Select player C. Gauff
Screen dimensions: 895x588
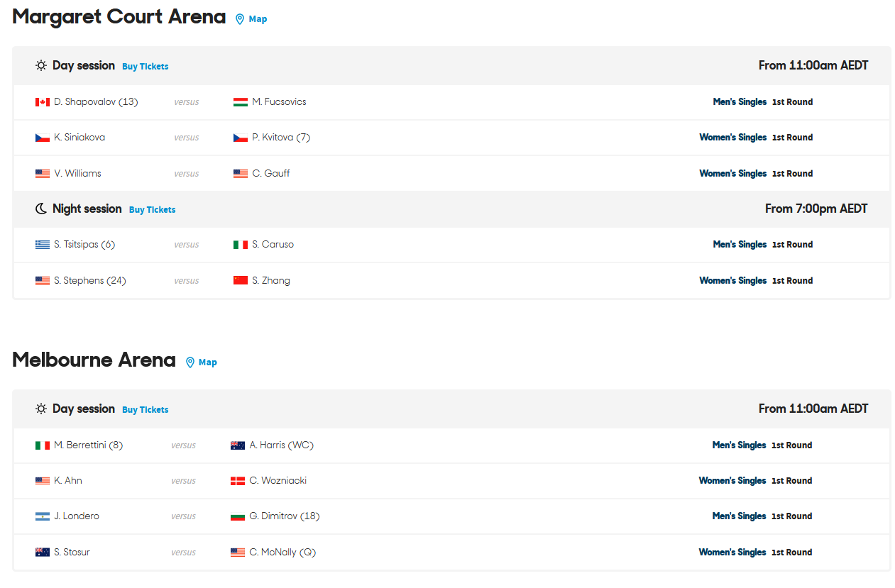(x=271, y=173)
